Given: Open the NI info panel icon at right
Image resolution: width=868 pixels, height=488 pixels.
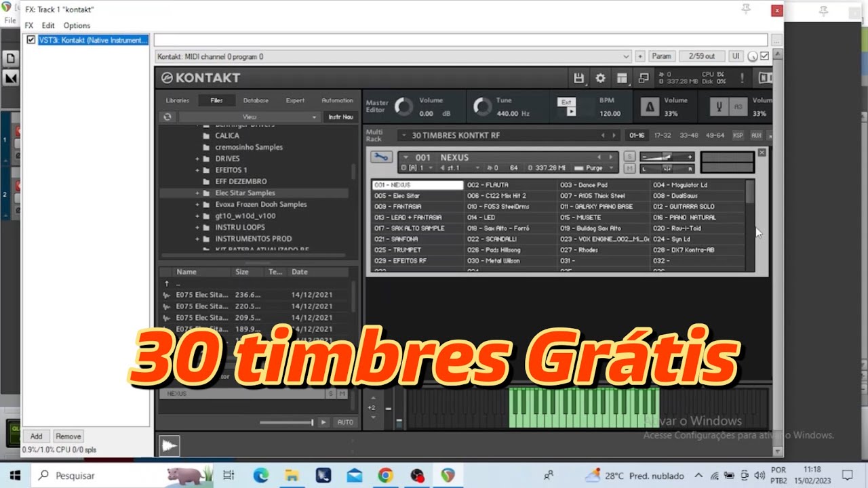Looking at the screenshot, I should 765,78.
